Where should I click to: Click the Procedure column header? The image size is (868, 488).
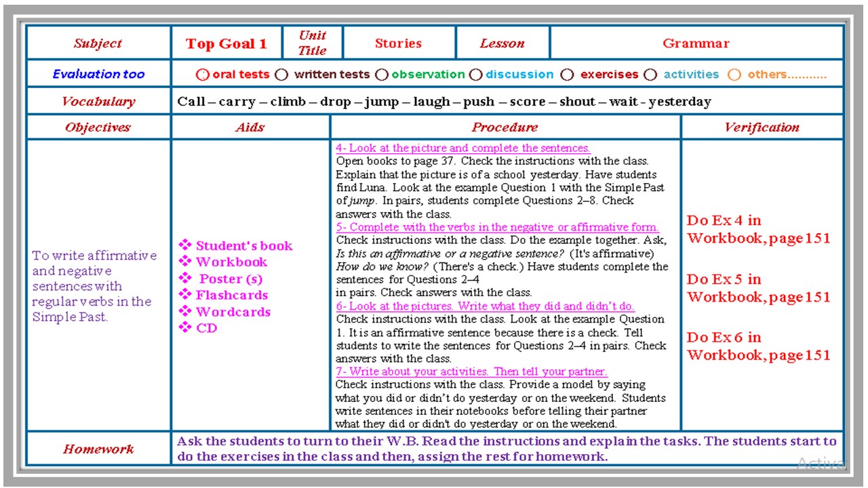[x=505, y=127]
